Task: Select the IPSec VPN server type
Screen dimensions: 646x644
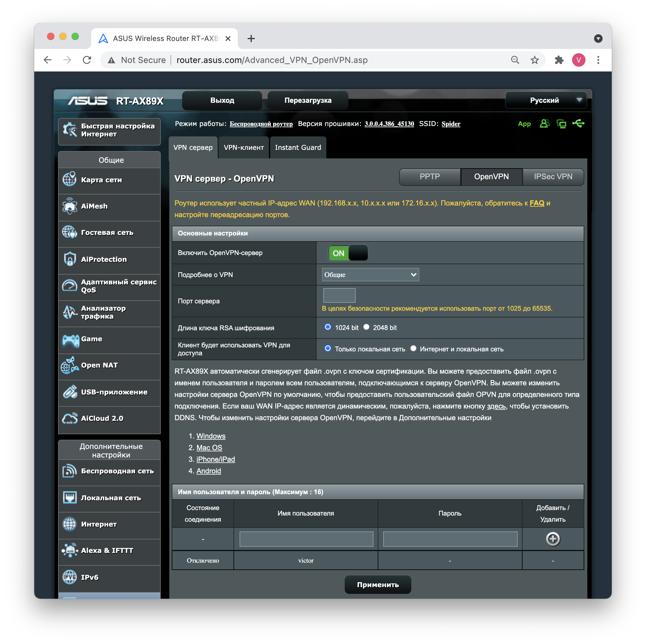Action: tap(553, 177)
